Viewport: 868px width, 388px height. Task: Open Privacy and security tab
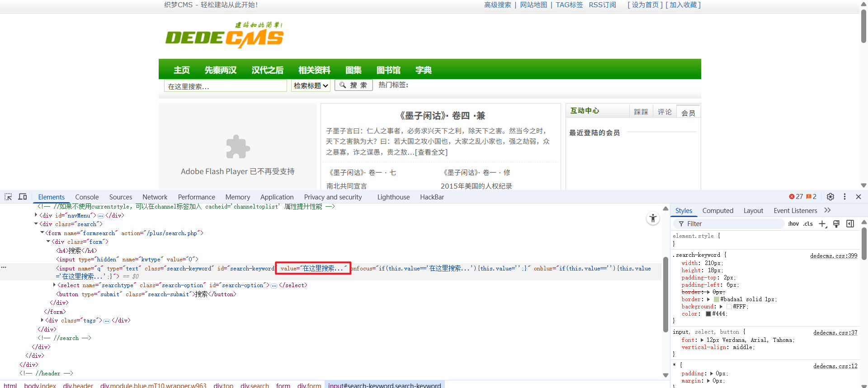click(x=333, y=197)
